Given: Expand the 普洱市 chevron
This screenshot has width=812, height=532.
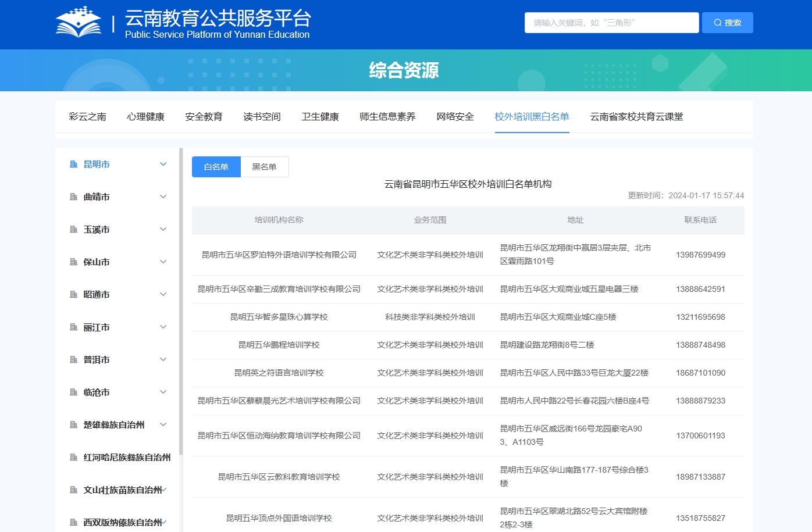Looking at the screenshot, I should [163, 360].
